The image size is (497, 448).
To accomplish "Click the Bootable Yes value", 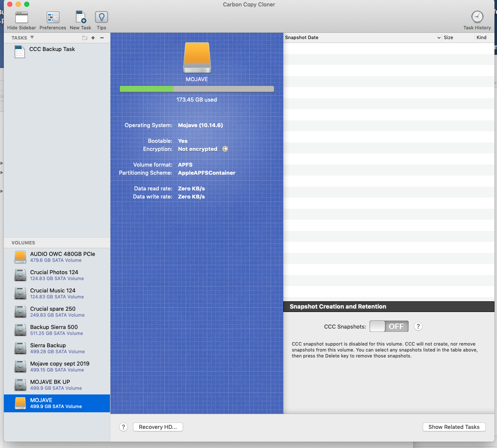I will click(183, 141).
